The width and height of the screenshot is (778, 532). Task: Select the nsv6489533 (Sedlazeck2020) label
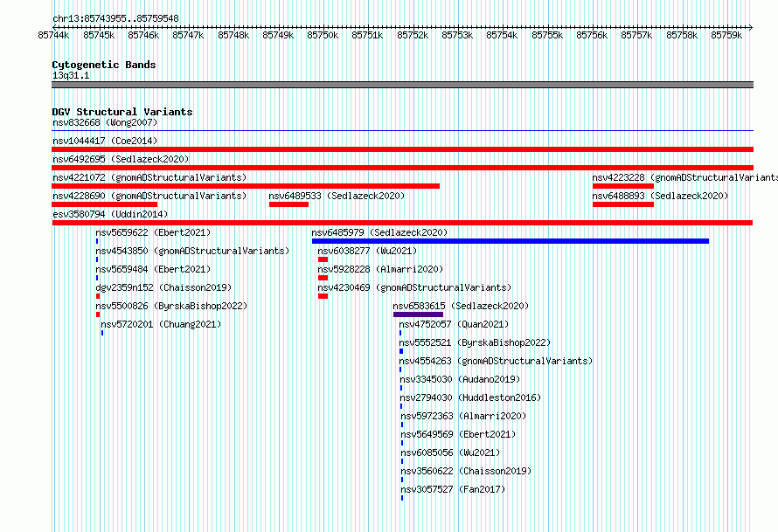point(337,196)
